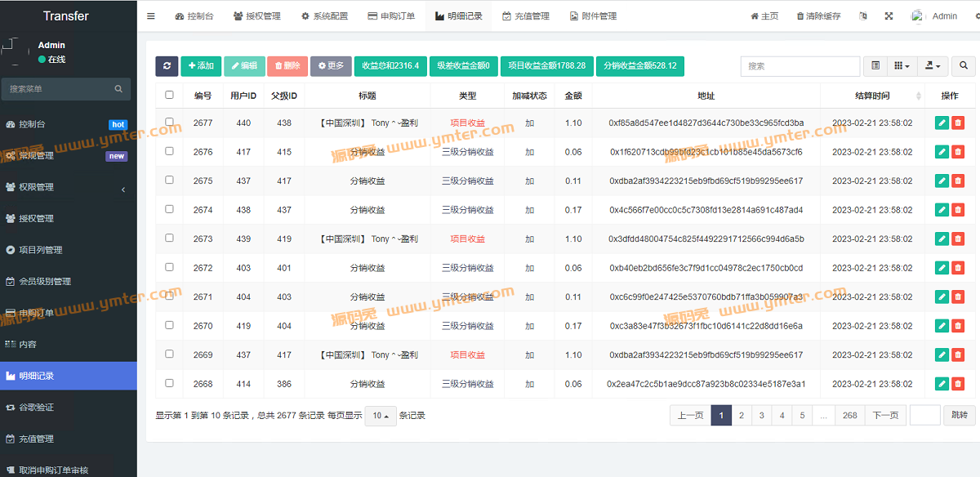Screen dimensions: 980x477
Task: Edit row 2674 with green pencil icon
Action: point(942,210)
